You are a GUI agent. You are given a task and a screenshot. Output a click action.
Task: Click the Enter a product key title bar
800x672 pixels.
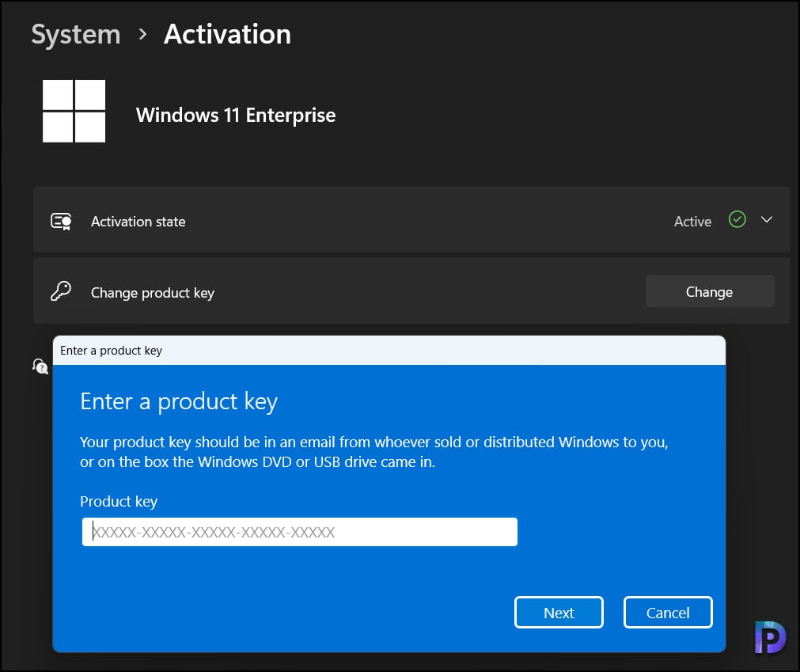tap(389, 351)
